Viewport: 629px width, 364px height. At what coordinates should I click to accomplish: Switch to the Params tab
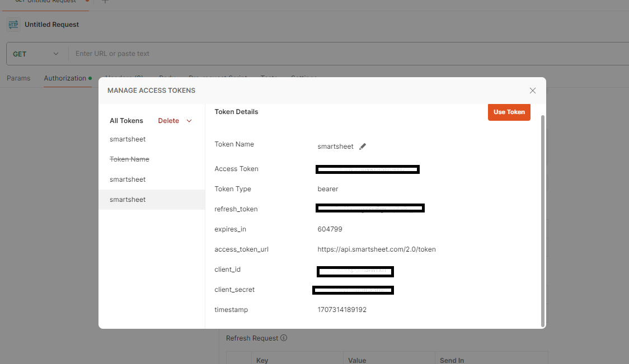coord(18,78)
